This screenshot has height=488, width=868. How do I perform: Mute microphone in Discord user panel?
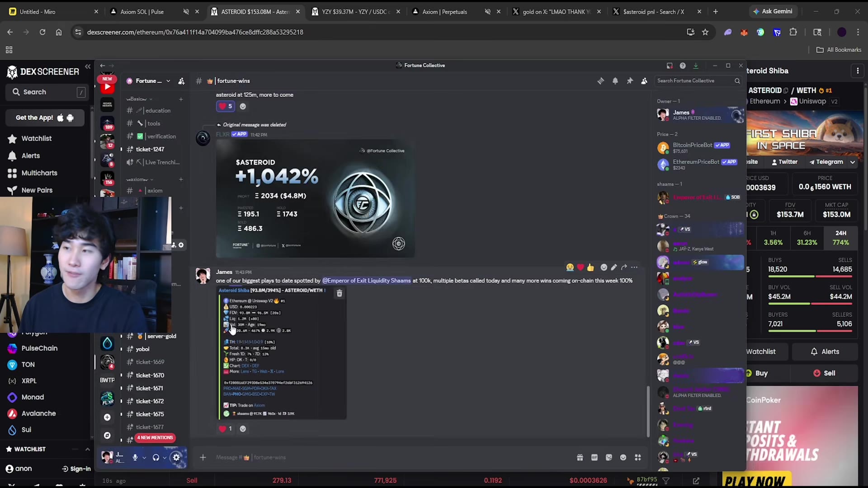(x=135, y=457)
